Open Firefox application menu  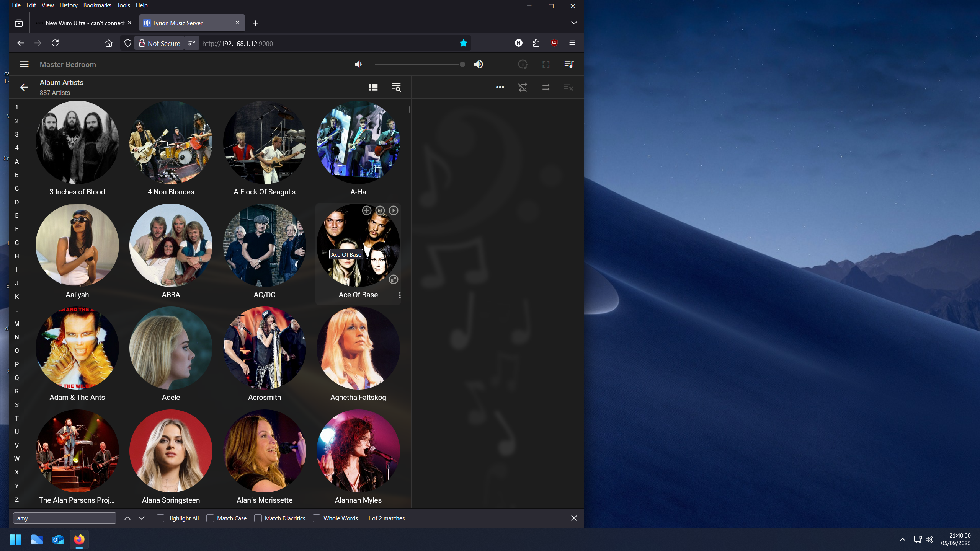[572, 43]
